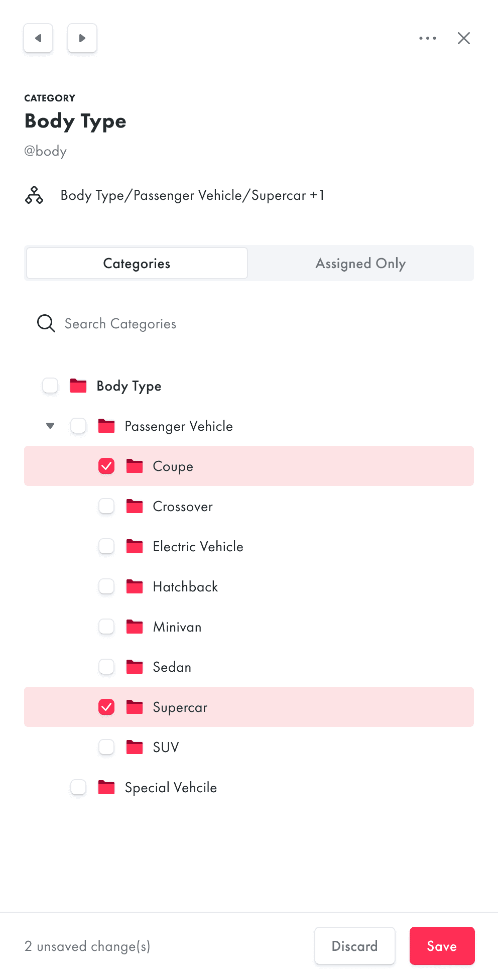Screen dimensions: 498x980
Task: Click the Special Vehcile folder icon
Action: (x=106, y=787)
